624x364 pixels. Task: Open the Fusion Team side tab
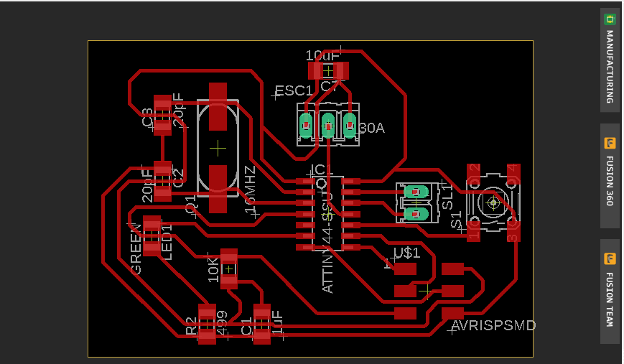[x=610, y=291]
